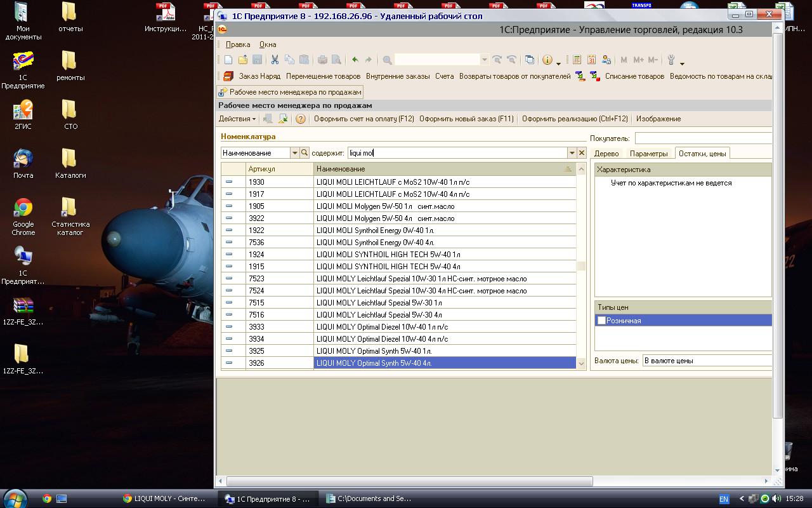812x508 pixels.
Task: Open Мои документы desktop icon
Action: coord(23,21)
